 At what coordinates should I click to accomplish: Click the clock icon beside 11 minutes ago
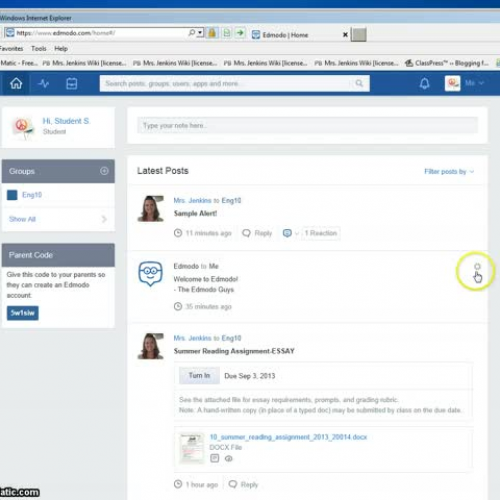pos(178,233)
